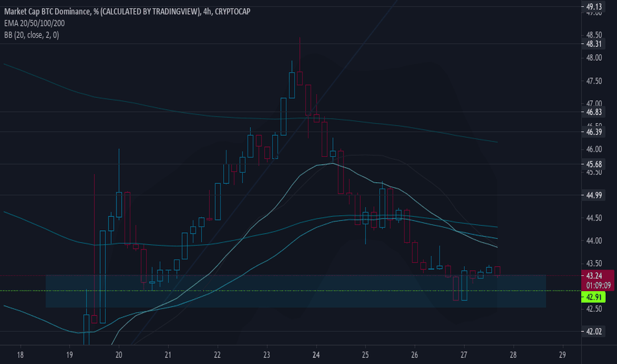This screenshot has width=617, height=364.
Task: Click the 49.13 price label on the axis
Action: pyautogui.click(x=594, y=7)
